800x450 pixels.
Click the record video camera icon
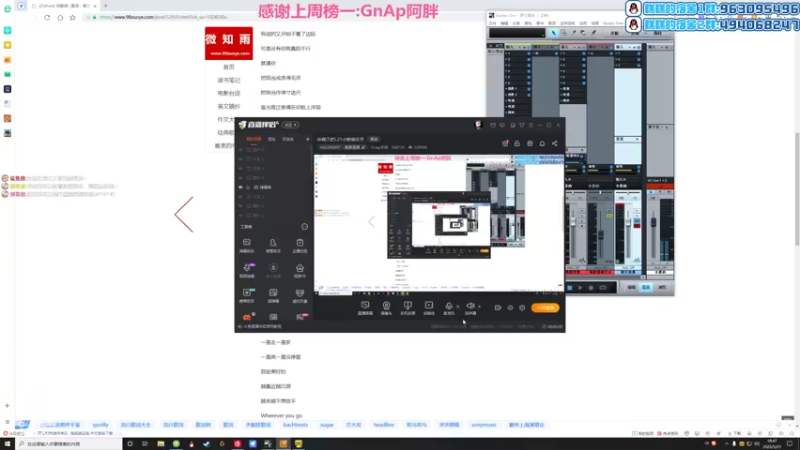click(x=497, y=308)
